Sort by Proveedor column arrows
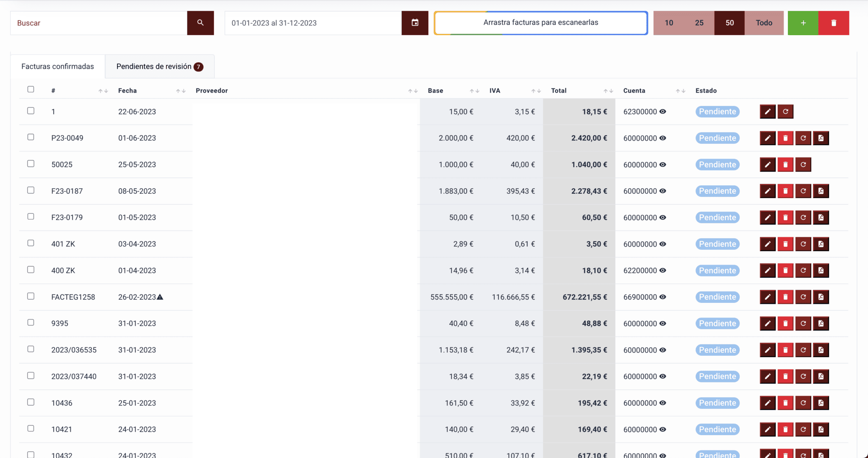The width and height of the screenshot is (868, 458). point(413,91)
